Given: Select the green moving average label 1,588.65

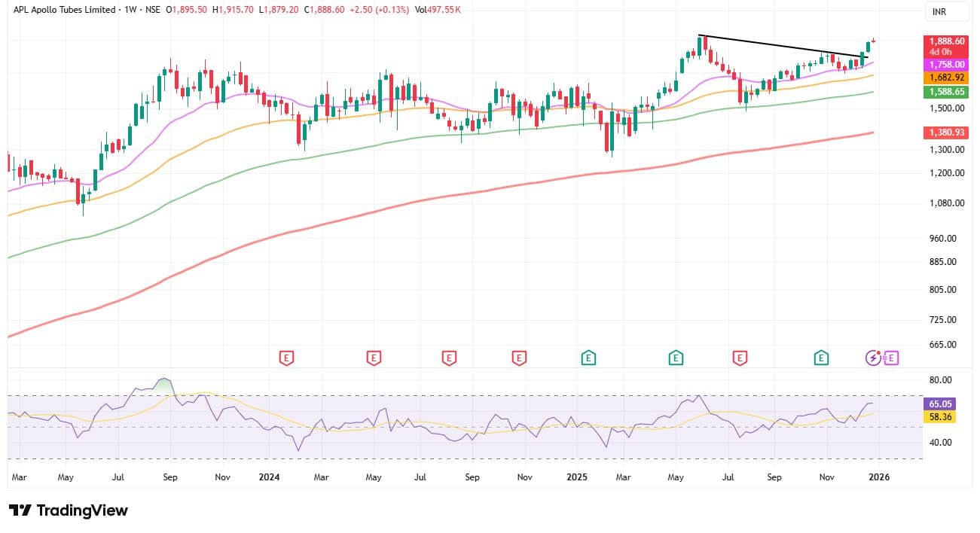Looking at the screenshot, I should [947, 91].
